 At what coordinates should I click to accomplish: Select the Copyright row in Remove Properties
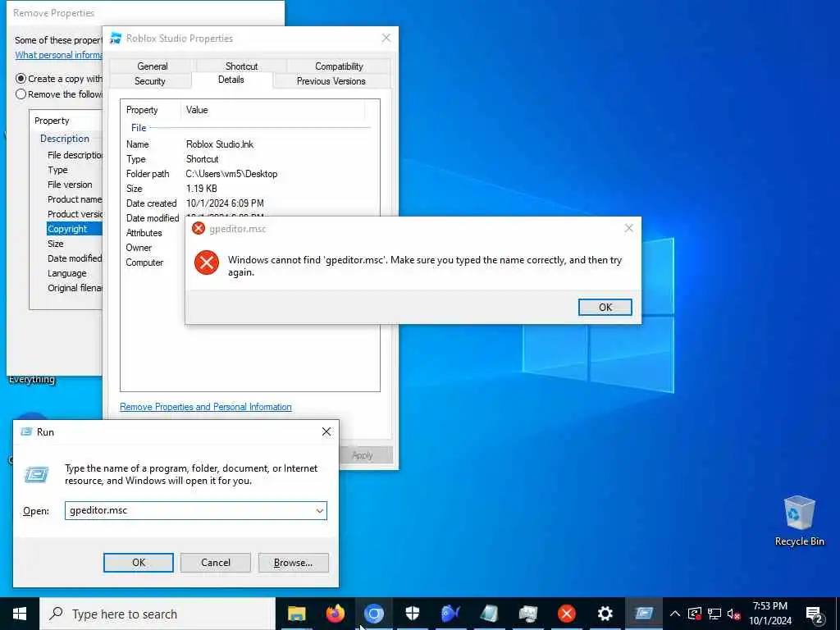[x=74, y=229]
